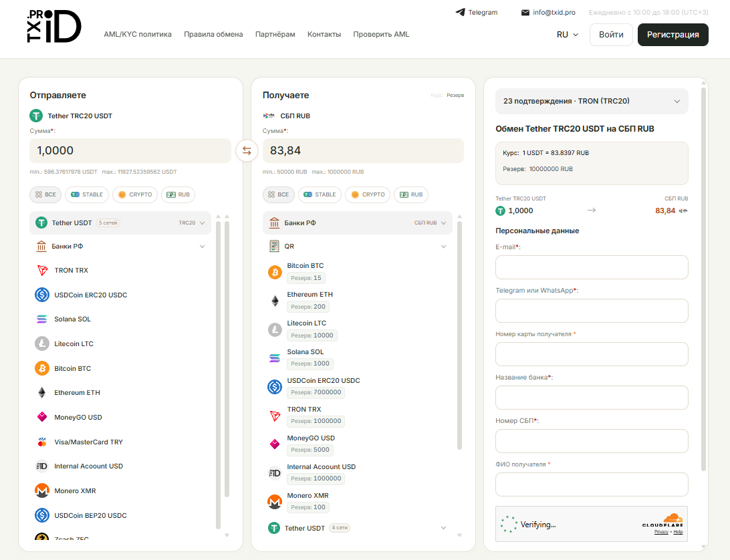
Task: Click the Войти button
Action: (611, 35)
